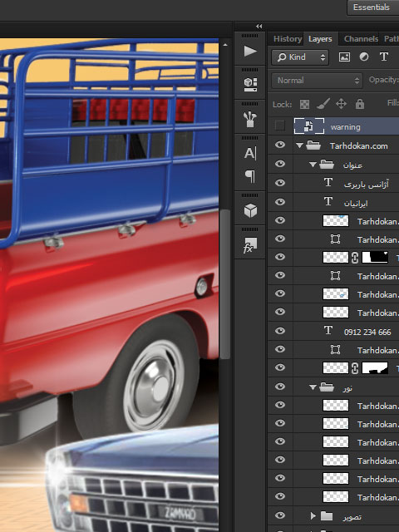Screen dimensions: 399x532
Task: Open the 3D cube panel icon
Action: 250,210
